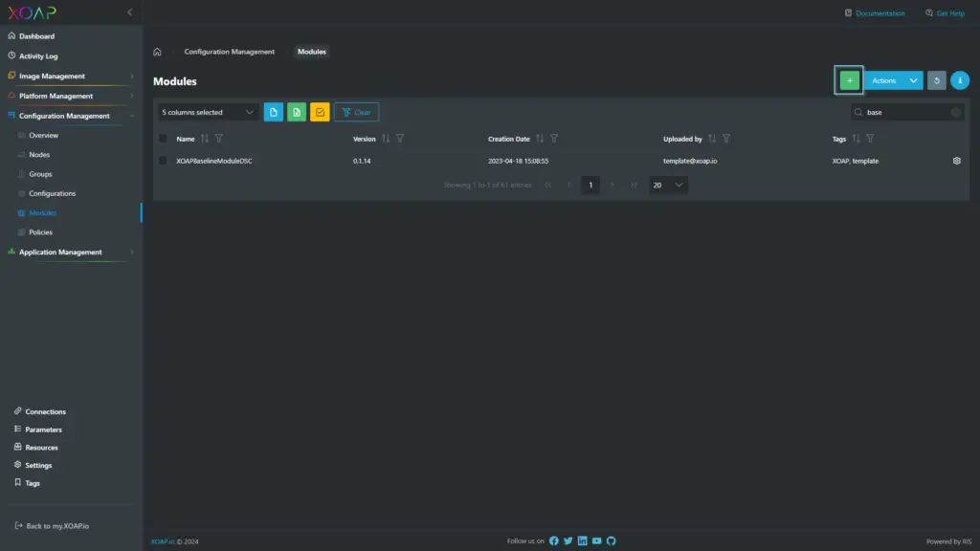
Task: Click the last page double arrow
Action: pyautogui.click(x=634, y=185)
